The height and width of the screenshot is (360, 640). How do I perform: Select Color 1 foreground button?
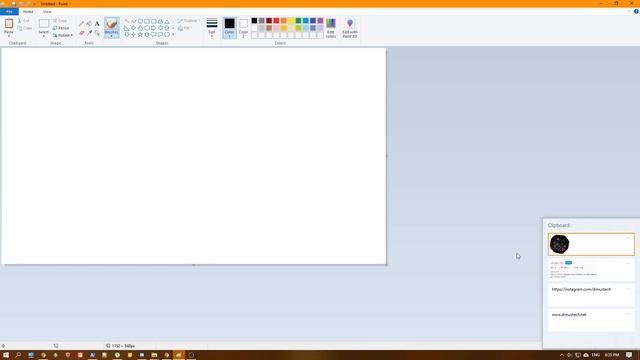tap(229, 28)
